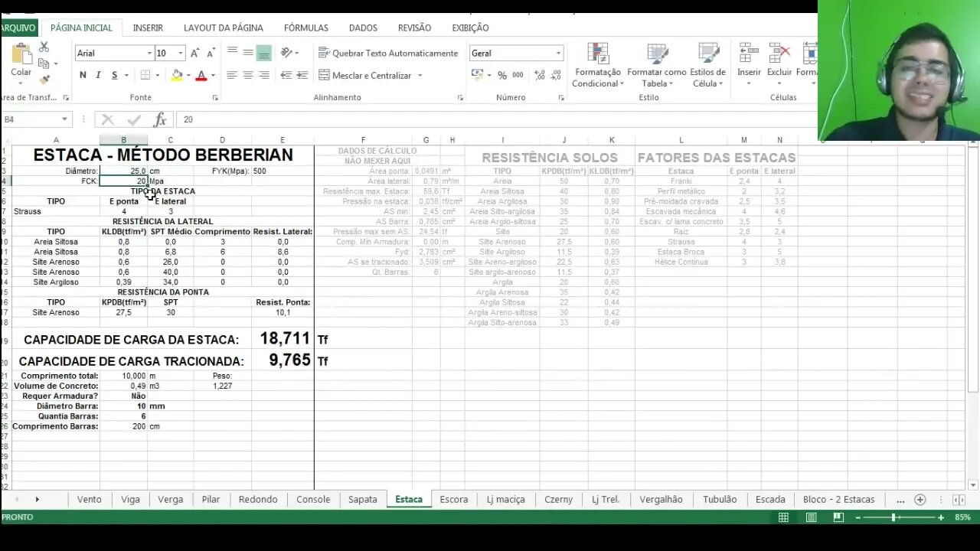Click Quebrar Texto Automaticamente
This screenshot has height=551, width=980.
[x=388, y=53]
